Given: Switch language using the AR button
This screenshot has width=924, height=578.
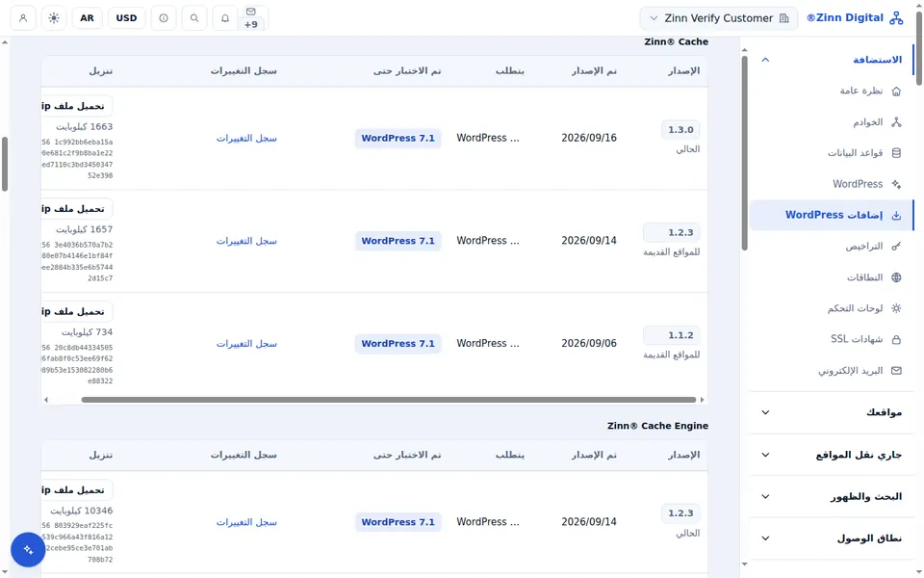Looking at the screenshot, I should 88,18.
